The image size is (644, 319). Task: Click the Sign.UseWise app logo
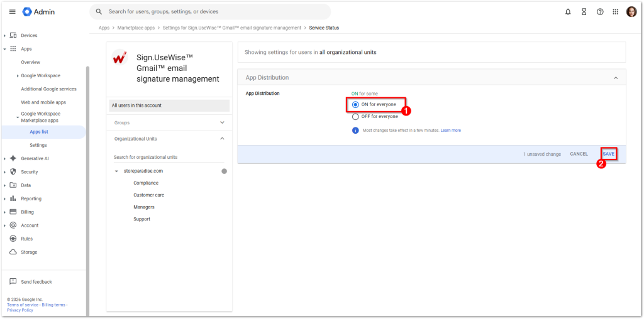[x=119, y=58]
